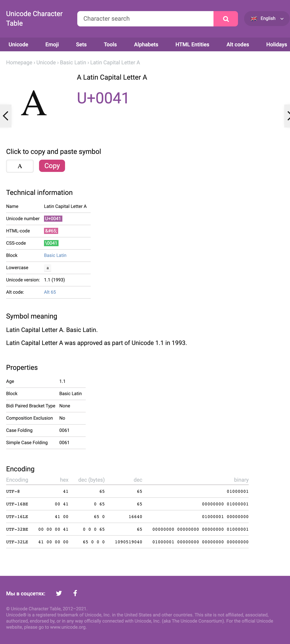Click the magnifying glass search button

pyautogui.click(x=225, y=19)
